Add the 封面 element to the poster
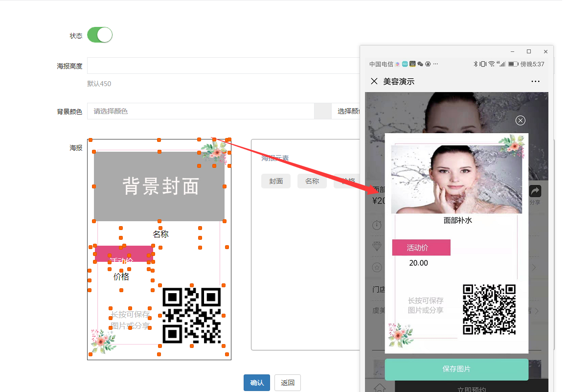The width and height of the screenshot is (568, 392). click(275, 181)
